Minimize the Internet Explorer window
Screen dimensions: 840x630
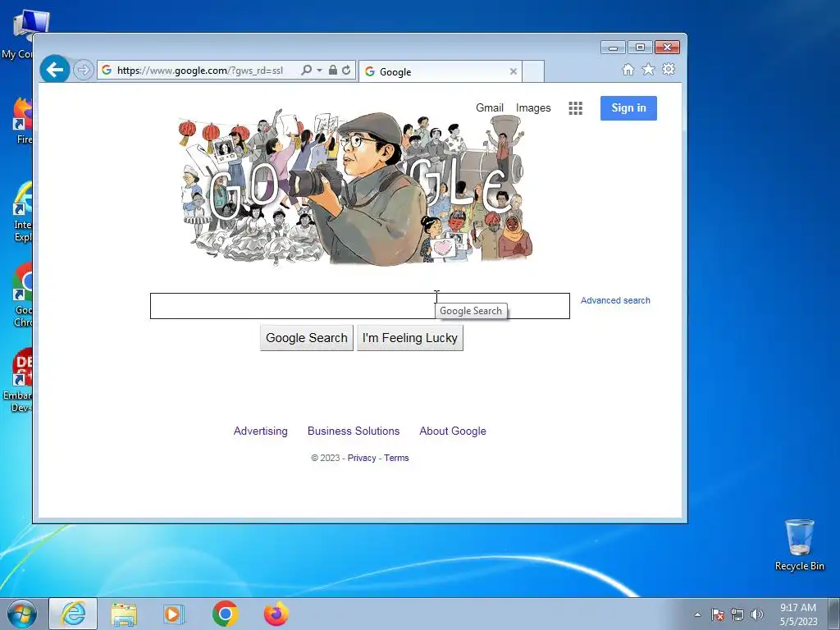pyautogui.click(x=613, y=48)
